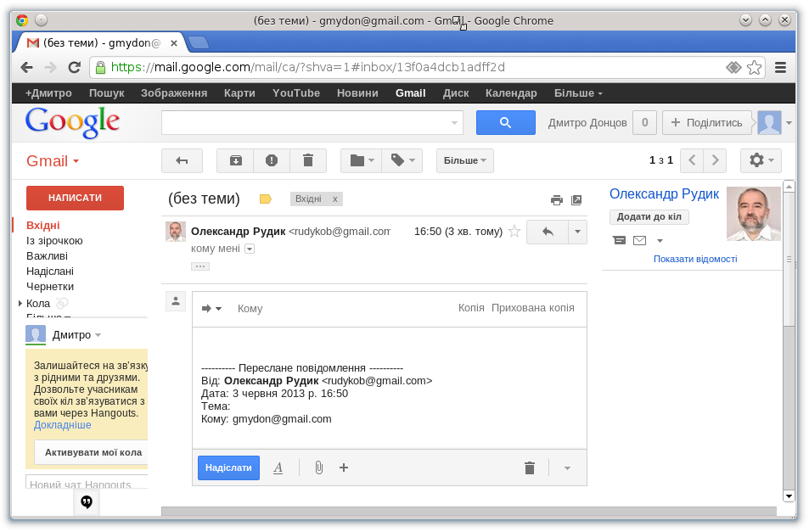Add a Прихована копія recipient
The width and height of the screenshot is (809, 532).
tap(533, 308)
